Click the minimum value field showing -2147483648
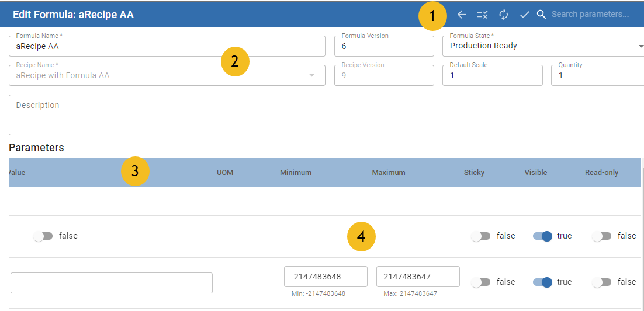 click(326, 277)
